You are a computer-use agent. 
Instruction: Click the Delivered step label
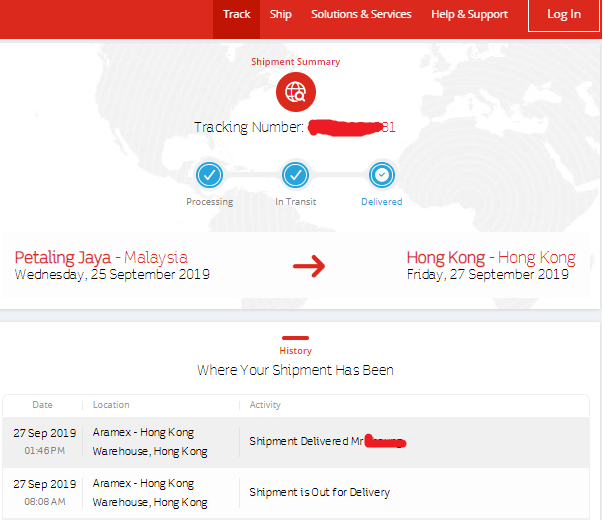(381, 202)
